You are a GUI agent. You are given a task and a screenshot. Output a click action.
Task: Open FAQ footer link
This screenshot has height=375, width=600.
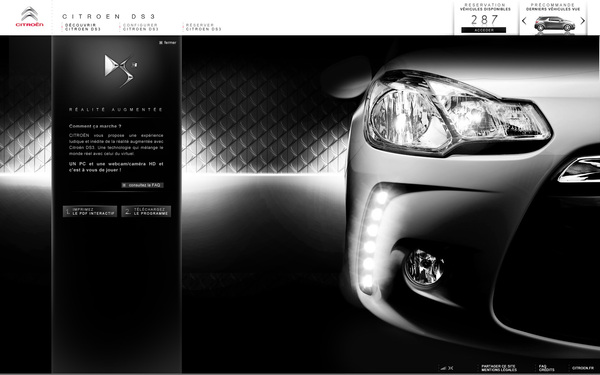(x=543, y=366)
